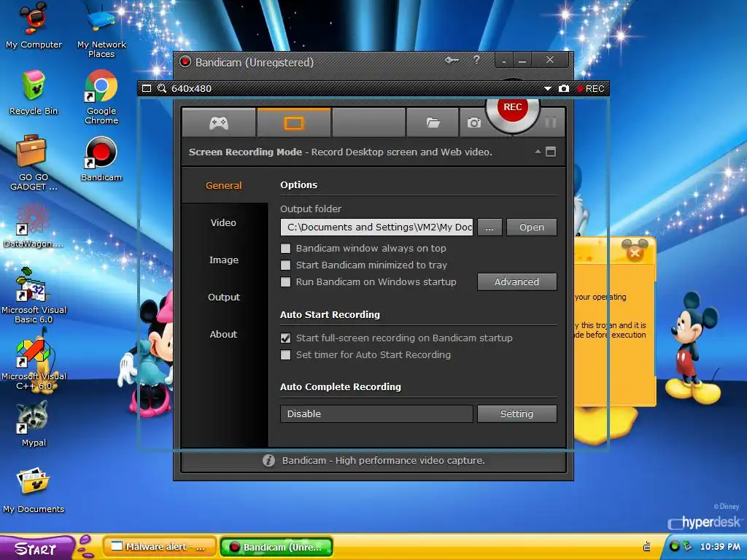This screenshot has height=560, width=747.
Task: Open Bandicam help question mark icon
Action: click(x=476, y=60)
